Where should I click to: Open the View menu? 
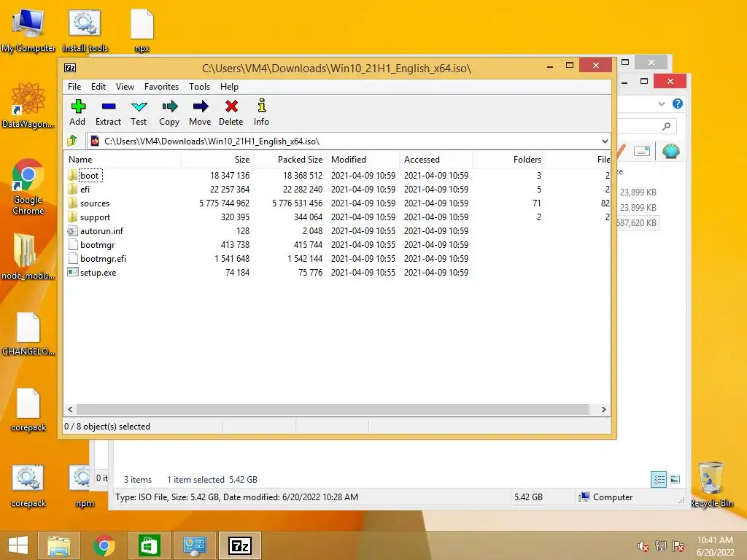(x=125, y=87)
